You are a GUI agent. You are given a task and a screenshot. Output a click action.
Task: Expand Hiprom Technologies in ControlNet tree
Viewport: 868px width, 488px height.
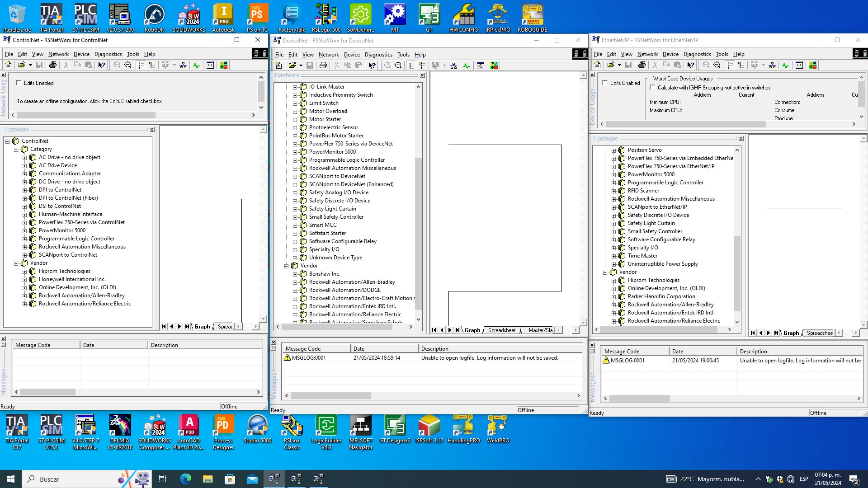[24, 271]
